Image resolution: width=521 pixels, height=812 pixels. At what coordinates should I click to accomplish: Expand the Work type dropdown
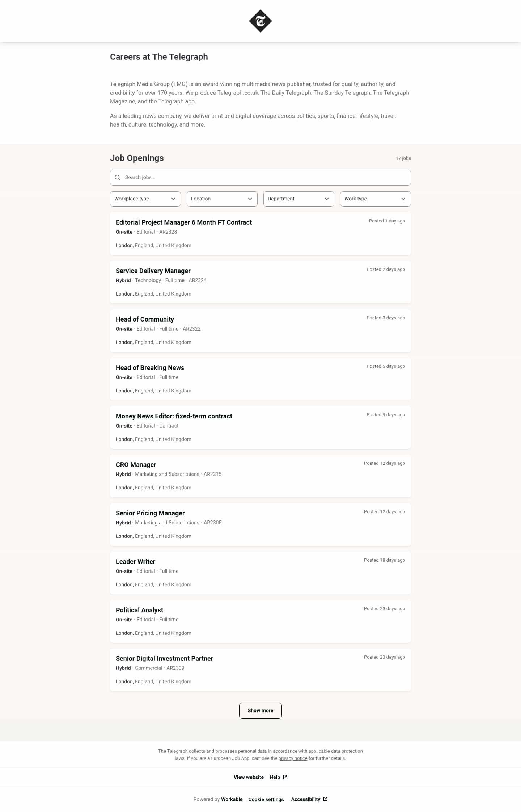pyautogui.click(x=375, y=199)
